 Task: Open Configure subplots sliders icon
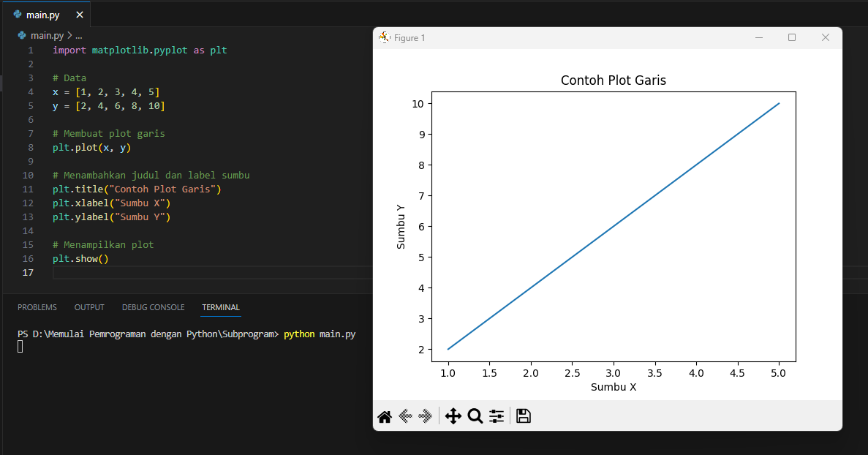pos(497,416)
